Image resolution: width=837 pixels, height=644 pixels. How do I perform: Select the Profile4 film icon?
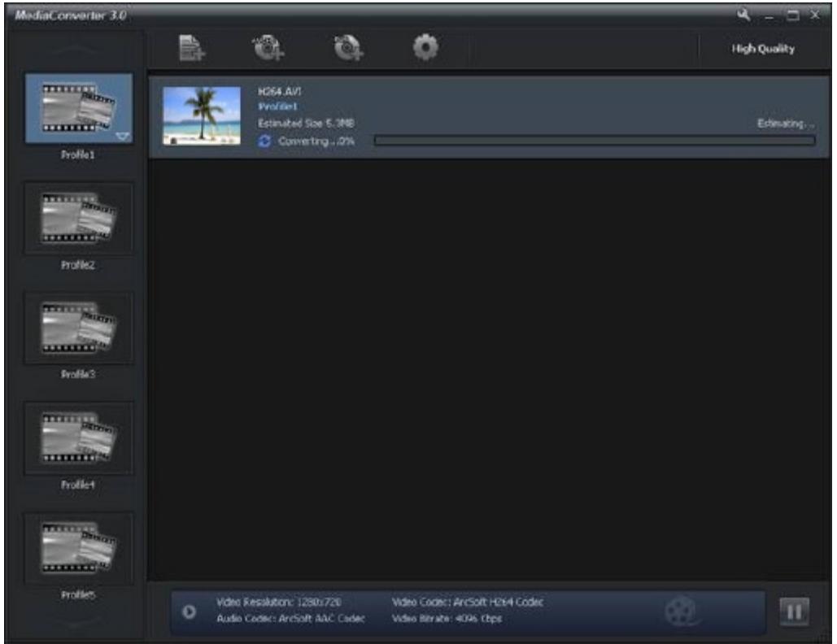click(78, 438)
